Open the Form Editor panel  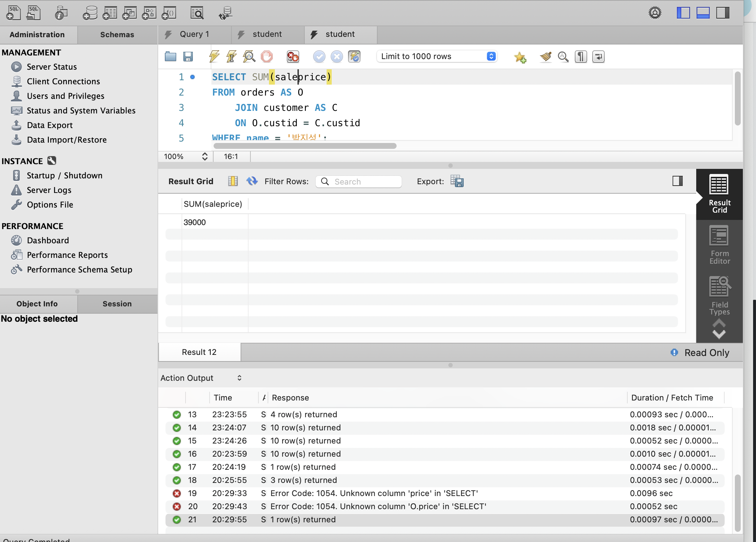pyautogui.click(x=719, y=245)
